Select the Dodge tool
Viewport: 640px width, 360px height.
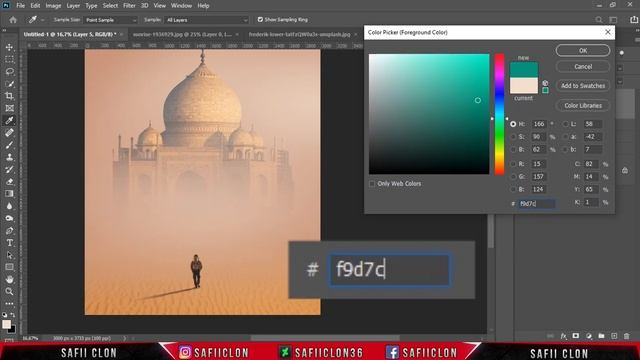pos(9,218)
